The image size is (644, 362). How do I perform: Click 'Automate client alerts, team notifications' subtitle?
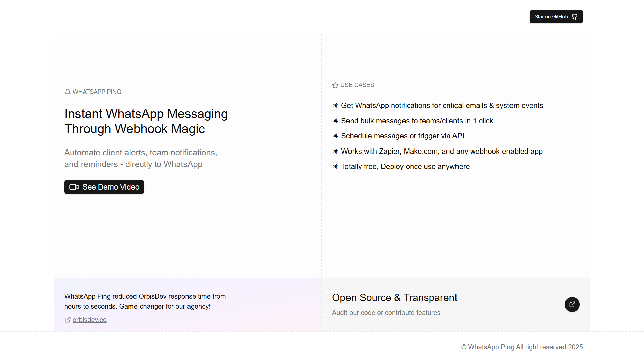(141, 158)
